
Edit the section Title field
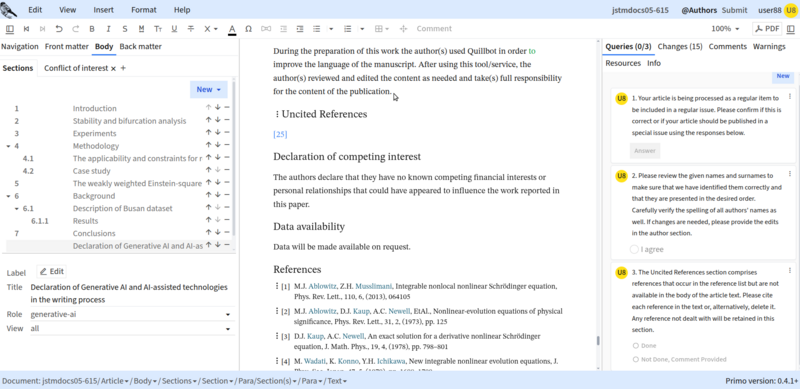click(x=132, y=294)
